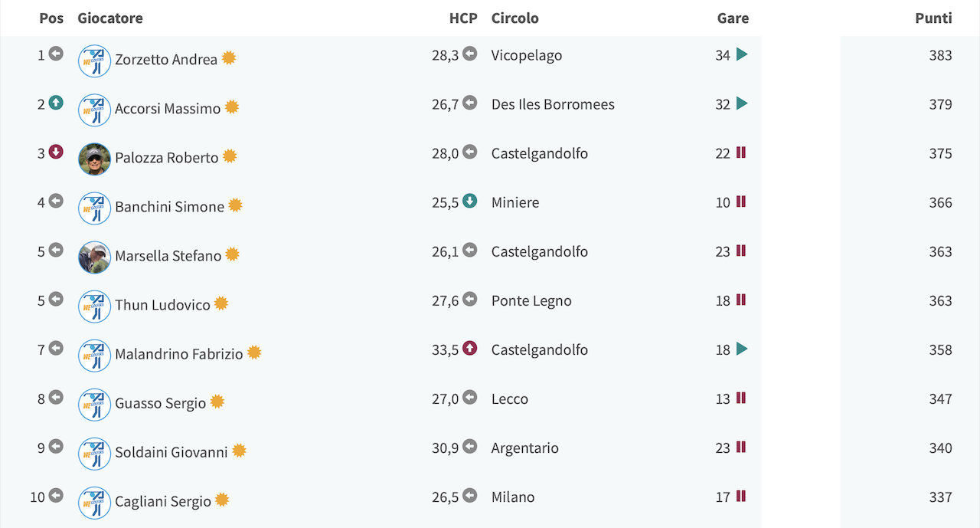Sort by the HCP column header
Screen dimensions: 980x528
click(463, 18)
